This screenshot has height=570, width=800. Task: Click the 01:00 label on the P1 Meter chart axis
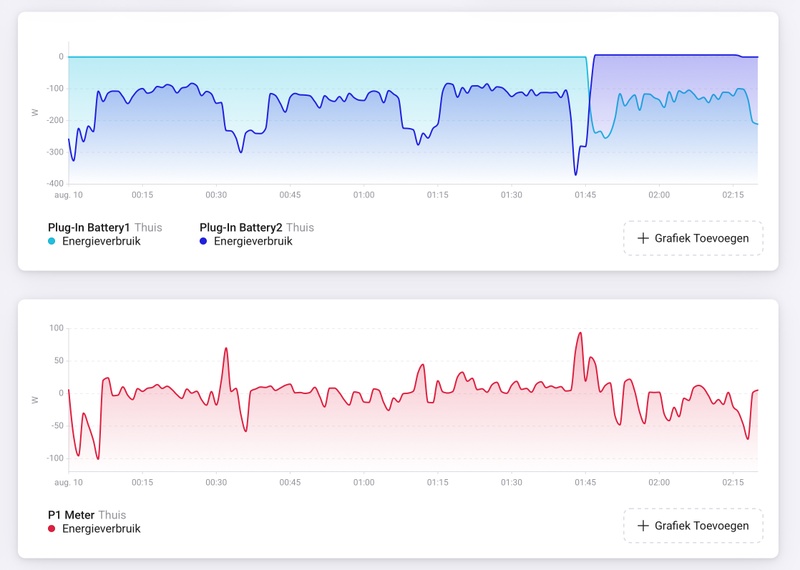point(364,482)
